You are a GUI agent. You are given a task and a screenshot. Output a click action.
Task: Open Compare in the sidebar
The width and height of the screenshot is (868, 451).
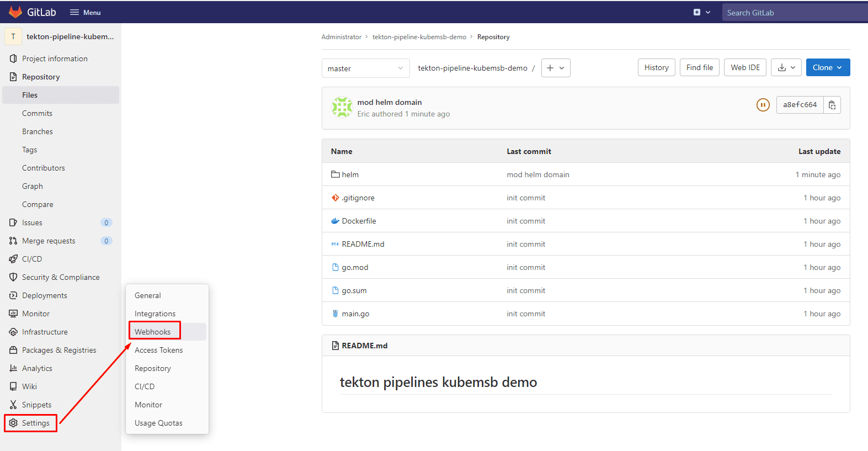[x=38, y=204]
